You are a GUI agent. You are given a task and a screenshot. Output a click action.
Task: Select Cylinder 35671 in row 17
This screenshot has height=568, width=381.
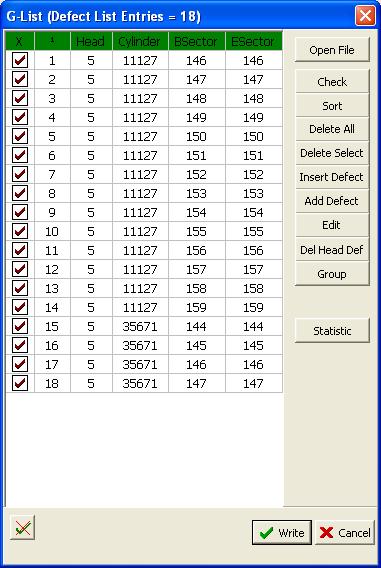click(x=140, y=364)
